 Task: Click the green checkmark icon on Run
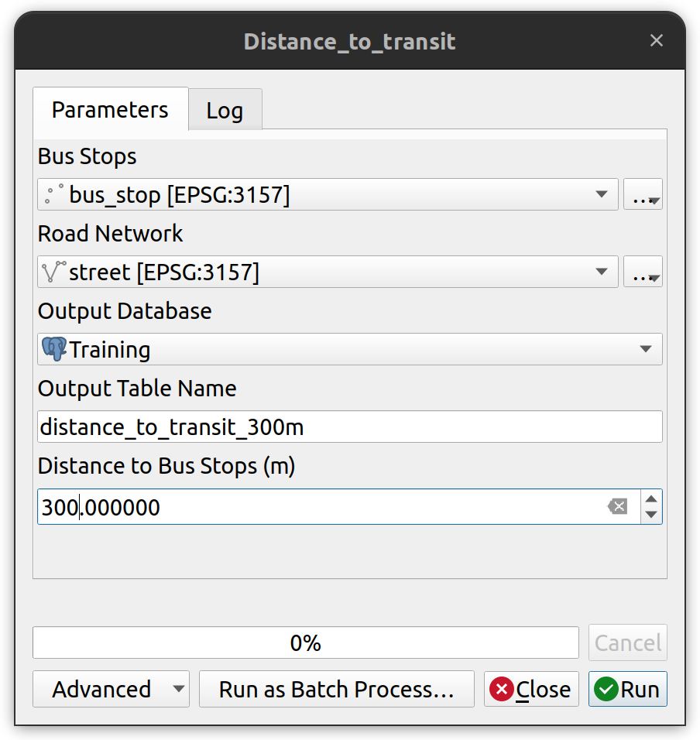[606, 689]
